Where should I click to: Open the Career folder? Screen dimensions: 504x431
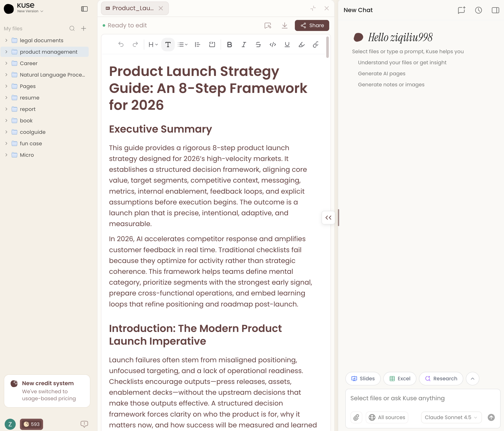[x=28, y=63]
